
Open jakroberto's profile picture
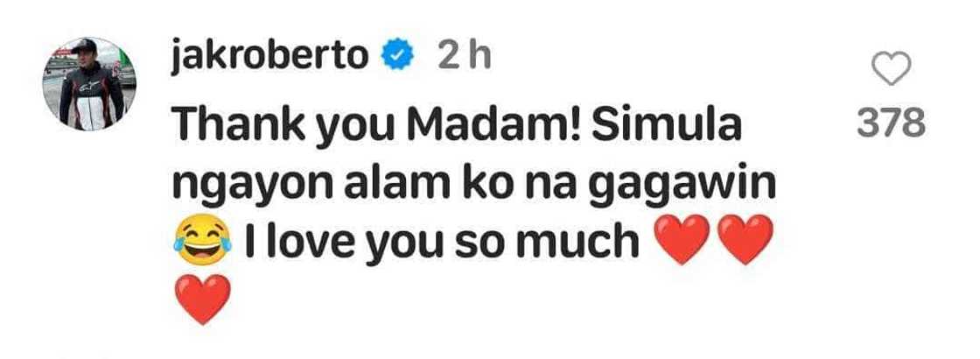pos(89,84)
